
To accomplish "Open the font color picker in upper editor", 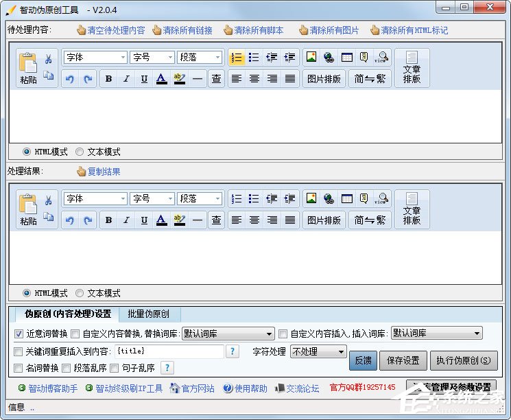I will tap(161, 79).
